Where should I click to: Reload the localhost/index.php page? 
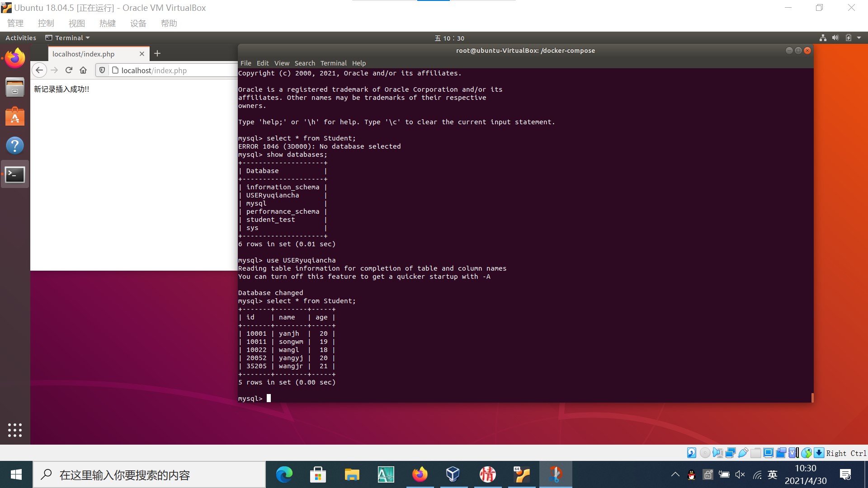pyautogui.click(x=69, y=70)
